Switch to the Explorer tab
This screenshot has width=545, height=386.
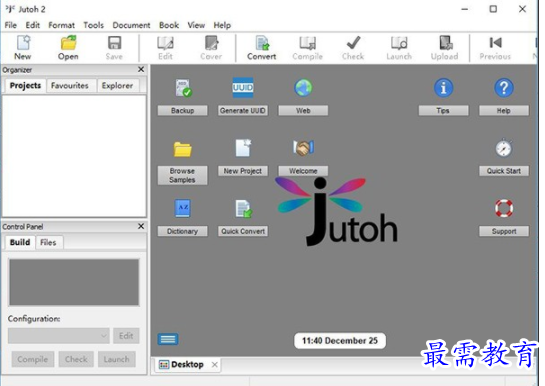117,85
